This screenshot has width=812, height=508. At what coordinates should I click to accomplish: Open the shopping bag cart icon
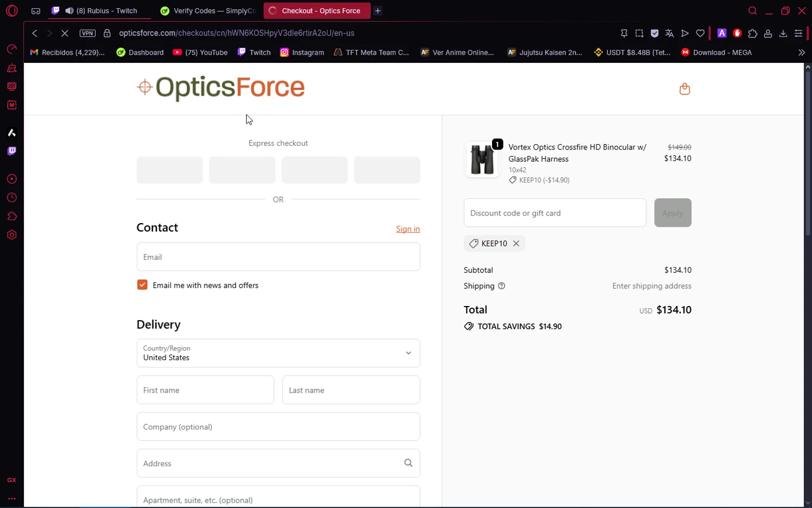pyautogui.click(x=685, y=89)
